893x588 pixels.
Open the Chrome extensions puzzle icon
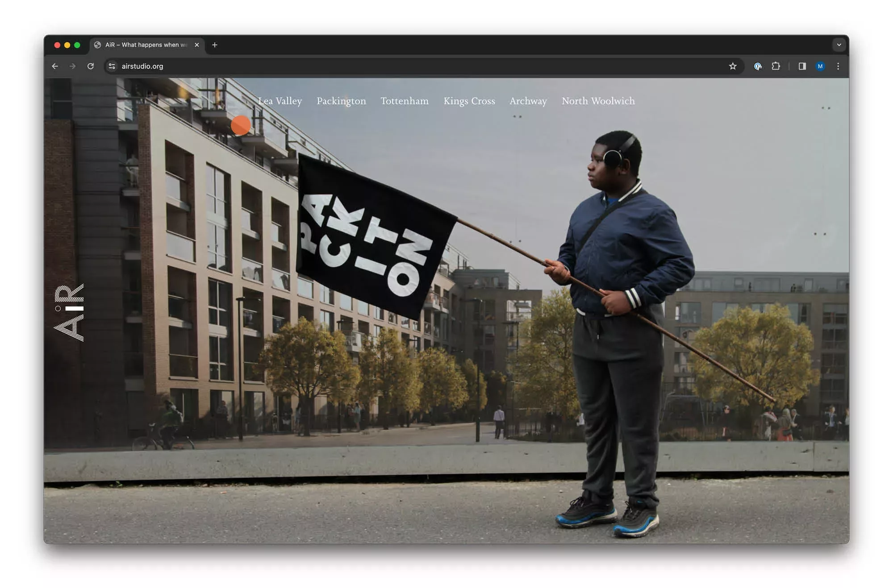click(776, 66)
